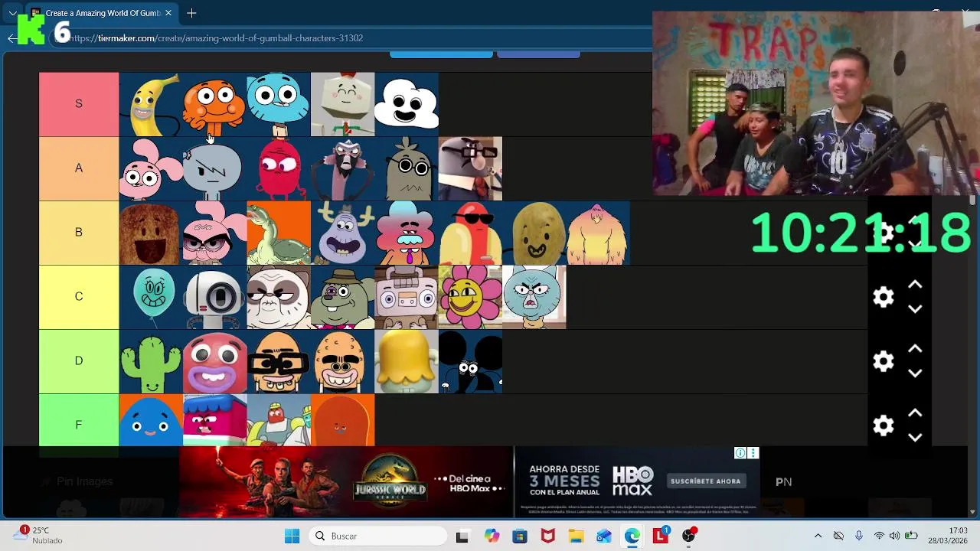This screenshot has width=980, height=551.
Task: Pick the hot dog with sunglasses
Action: (x=470, y=233)
